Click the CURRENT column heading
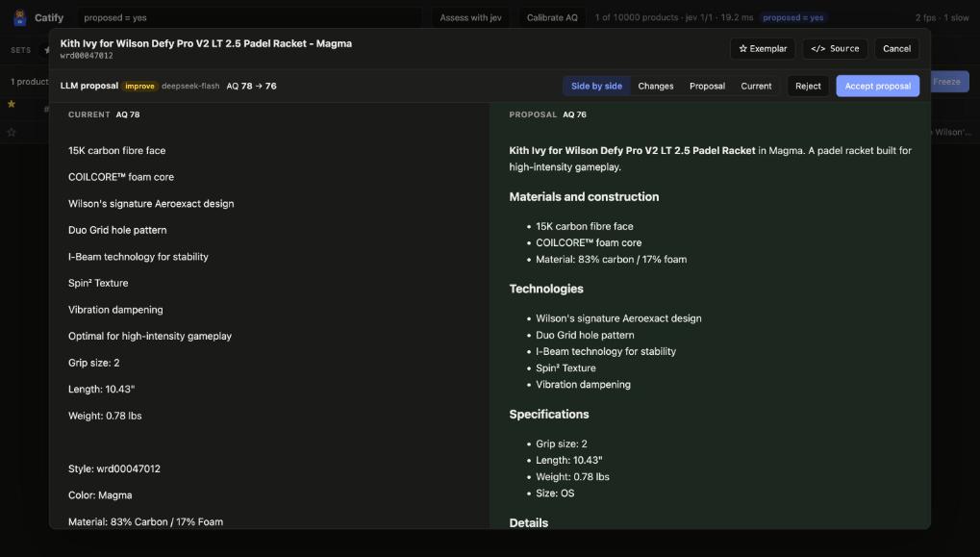The height and width of the screenshot is (557, 980). point(88,114)
